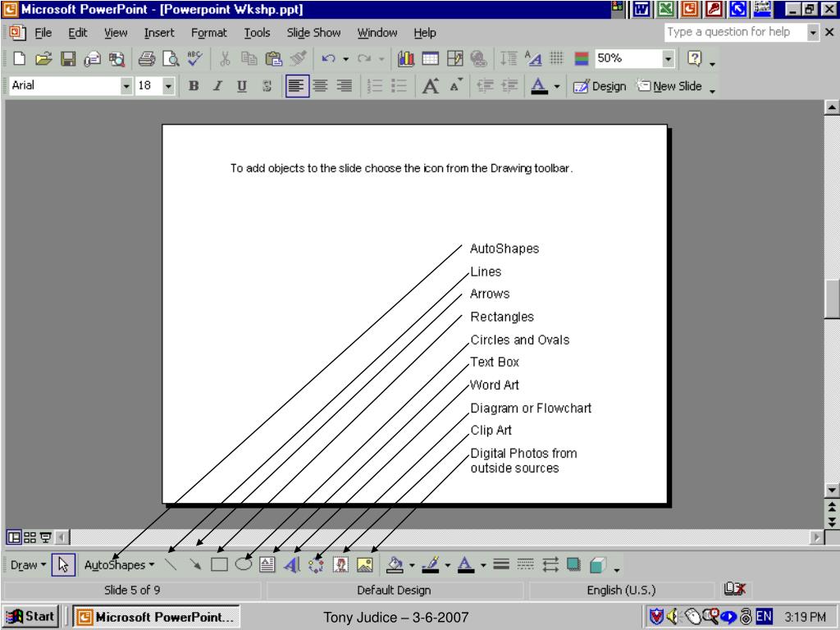Toggle numbered list formatting
Viewport: 840px width, 630px height.
coord(374,85)
